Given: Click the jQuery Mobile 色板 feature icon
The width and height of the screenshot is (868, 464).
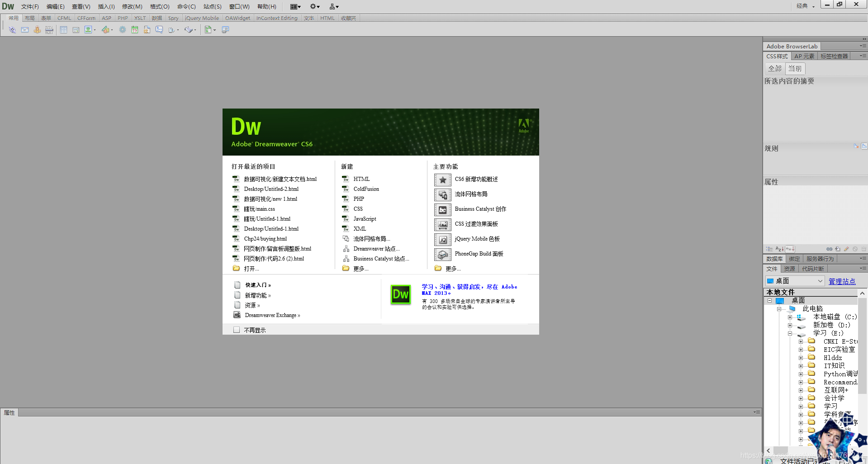Looking at the screenshot, I should click(x=443, y=240).
